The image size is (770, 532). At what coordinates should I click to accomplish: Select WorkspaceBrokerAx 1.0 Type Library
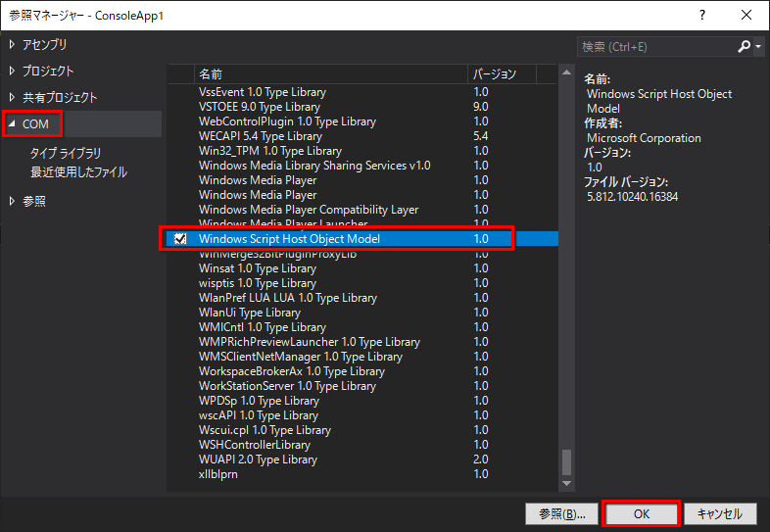click(361, 371)
